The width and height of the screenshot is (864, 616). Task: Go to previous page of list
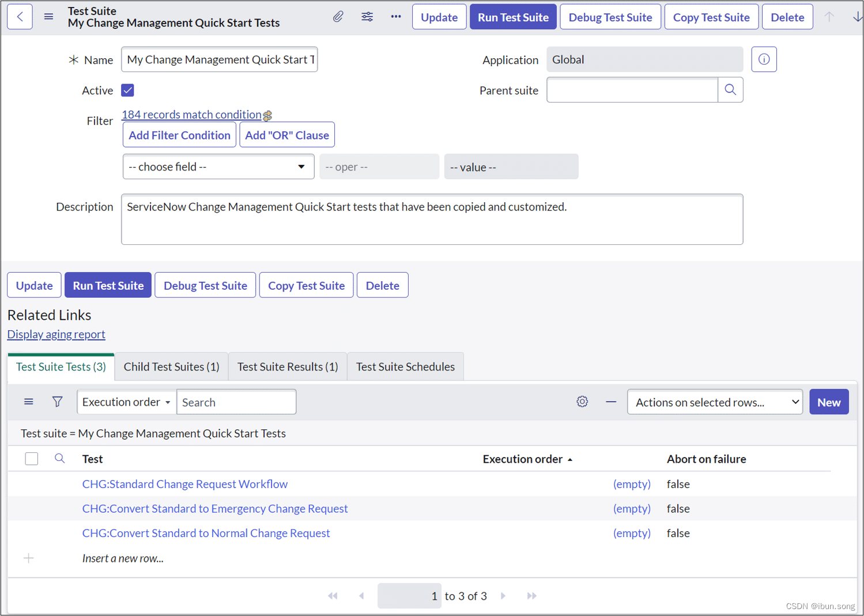point(361,596)
